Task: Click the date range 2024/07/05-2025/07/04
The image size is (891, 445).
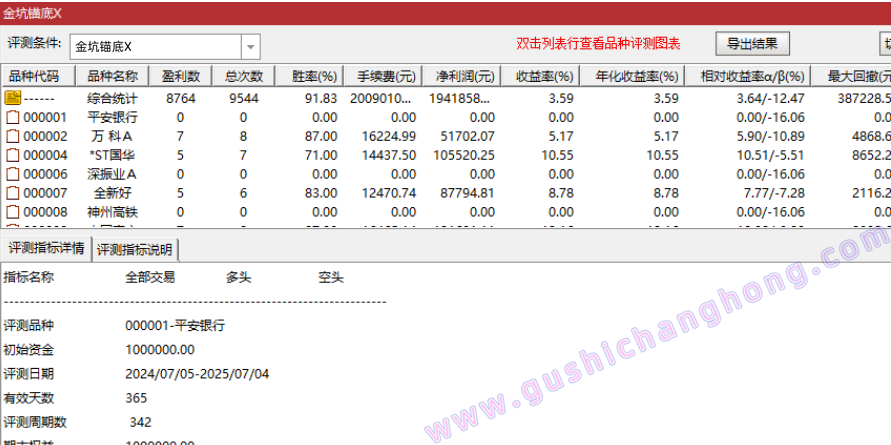Action: click(197, 374)
